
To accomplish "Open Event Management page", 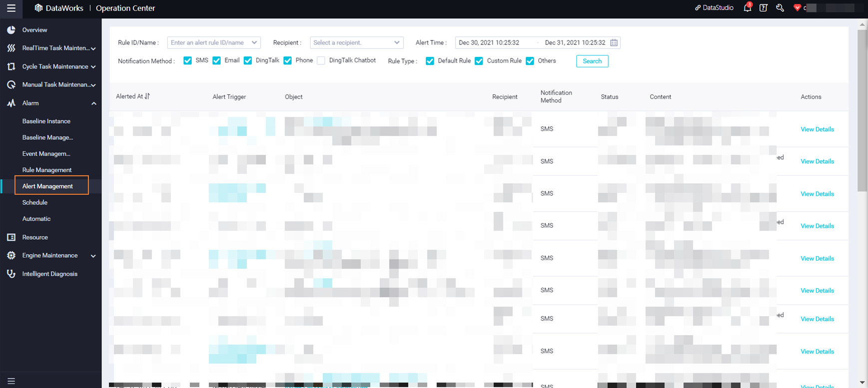I will tap(46, 154).
